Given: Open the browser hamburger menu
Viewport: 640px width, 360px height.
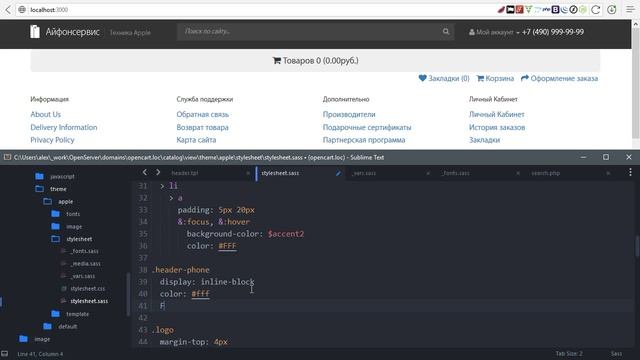Looking at the screenshot, I should pos(630,9).
